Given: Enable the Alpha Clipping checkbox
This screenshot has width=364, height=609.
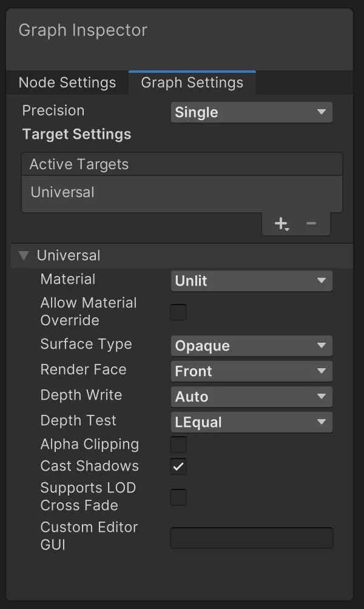Looking at the screenshot, I should click(x=178, y=445).
